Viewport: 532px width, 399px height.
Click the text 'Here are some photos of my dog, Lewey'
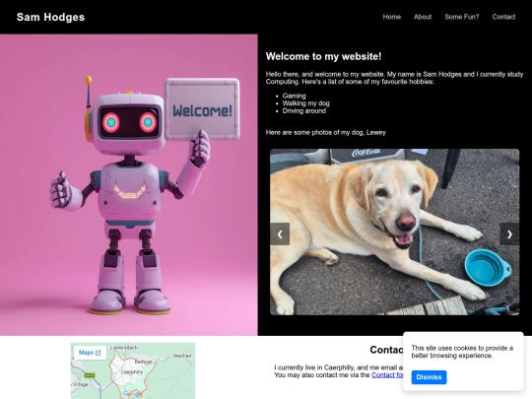click(326, 133)
